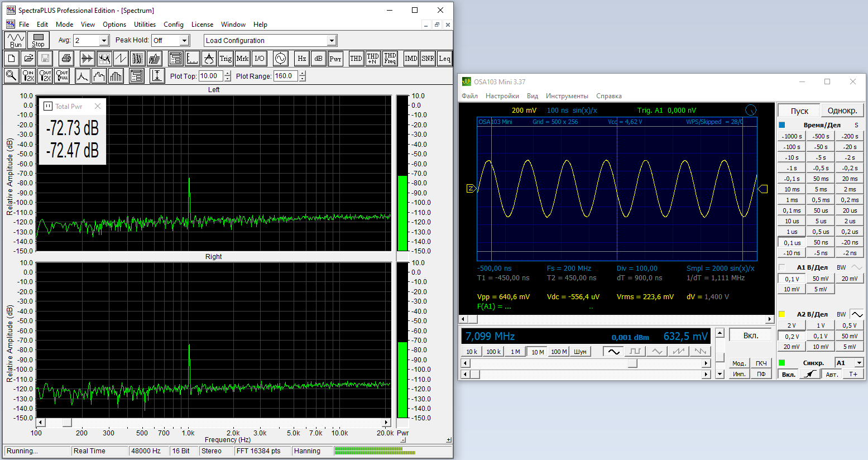Click the Zoom In 2X magnifier icon
Screen dimensions: 868x460
pos(28,76)
